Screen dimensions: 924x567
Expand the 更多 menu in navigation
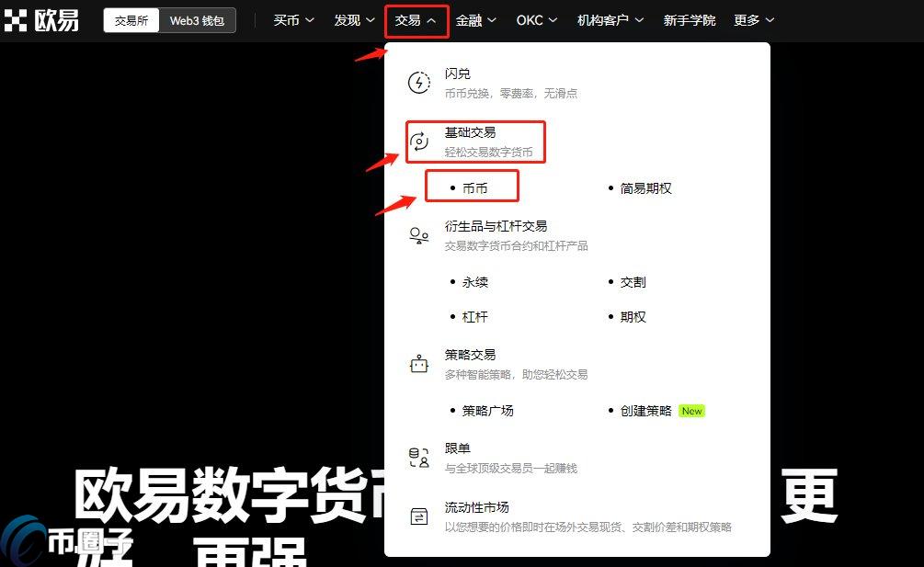[x=754, y=20]
